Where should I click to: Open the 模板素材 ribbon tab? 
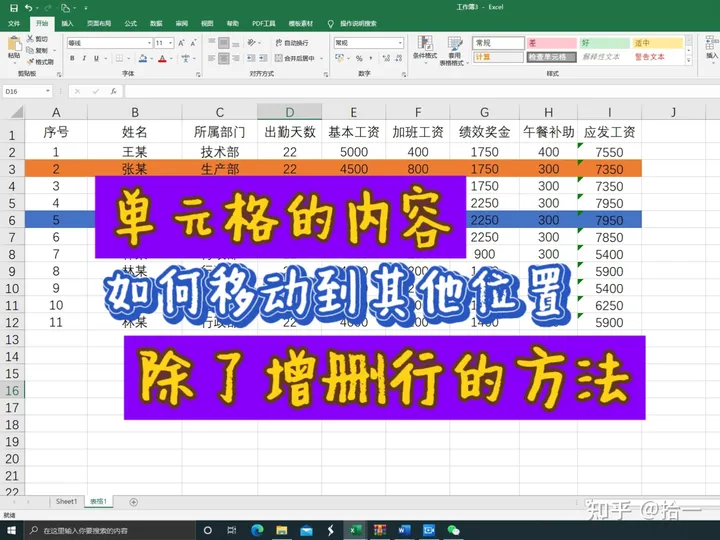(300, 23)
